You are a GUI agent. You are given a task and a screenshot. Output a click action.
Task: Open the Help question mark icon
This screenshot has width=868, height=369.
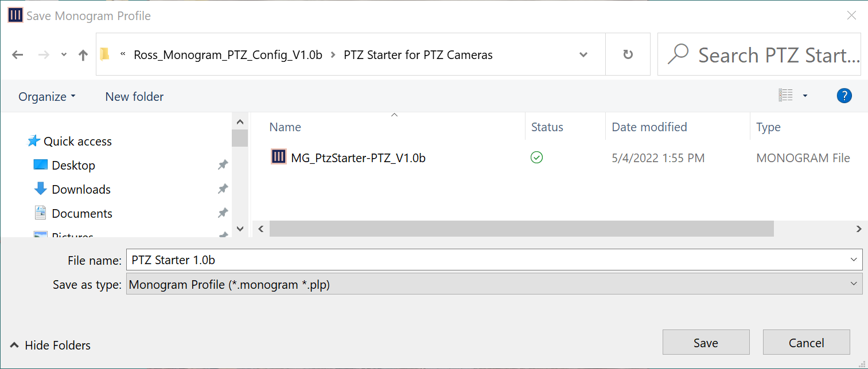click(844, 96)
